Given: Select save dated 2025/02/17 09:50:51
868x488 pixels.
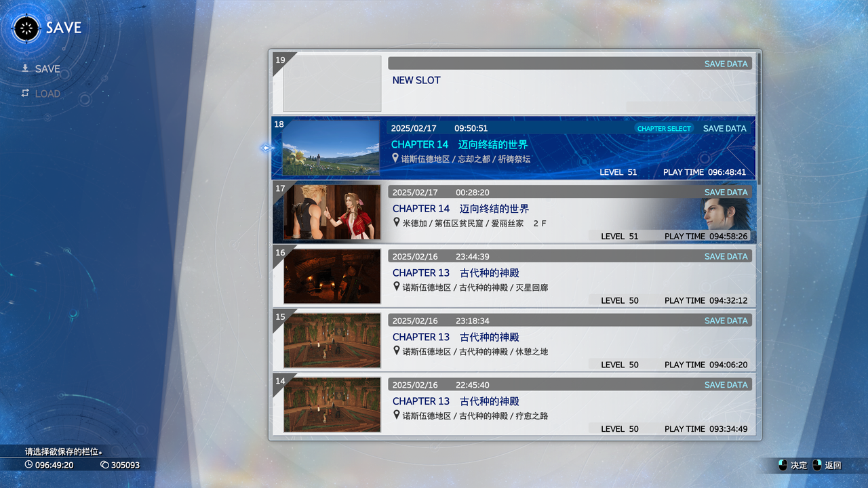Looking at the screenshot, I should 513,148.
